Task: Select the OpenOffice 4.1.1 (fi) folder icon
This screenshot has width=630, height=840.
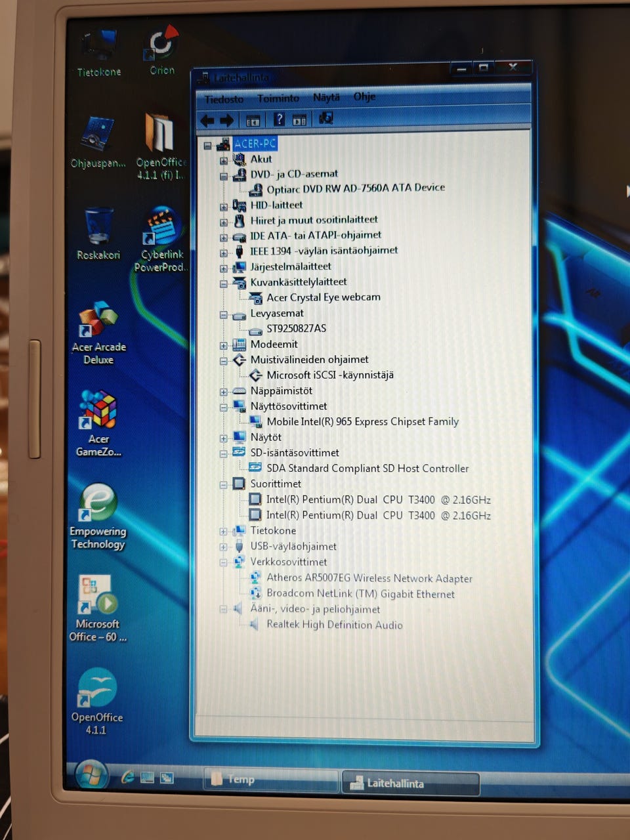Action: [161, 146]
